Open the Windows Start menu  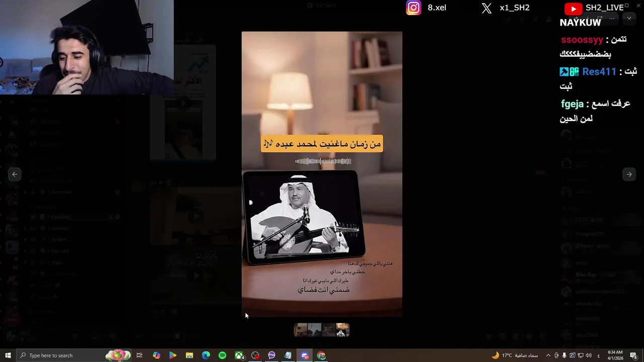click(x=8, y=355)
